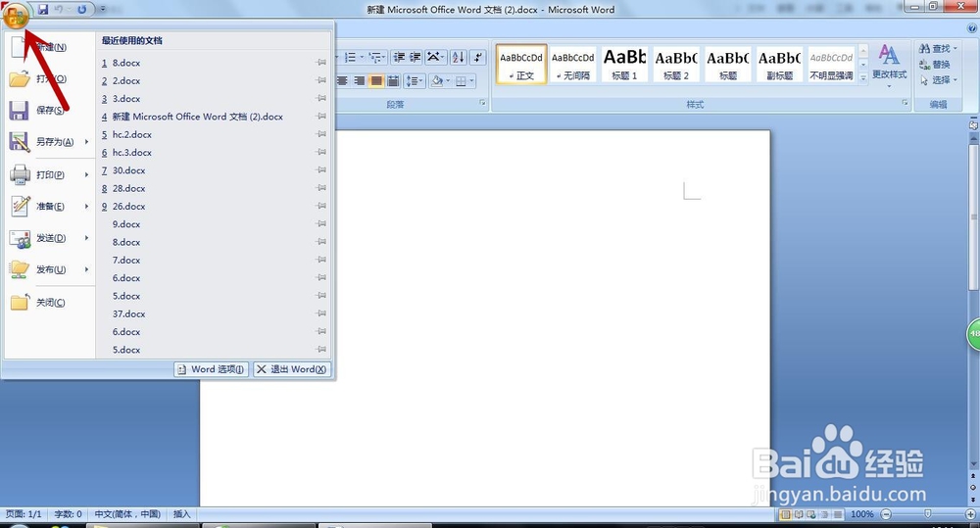Click the sort A-Z icon
Viewport: 980px width, 528px height.
coord(458,58)
